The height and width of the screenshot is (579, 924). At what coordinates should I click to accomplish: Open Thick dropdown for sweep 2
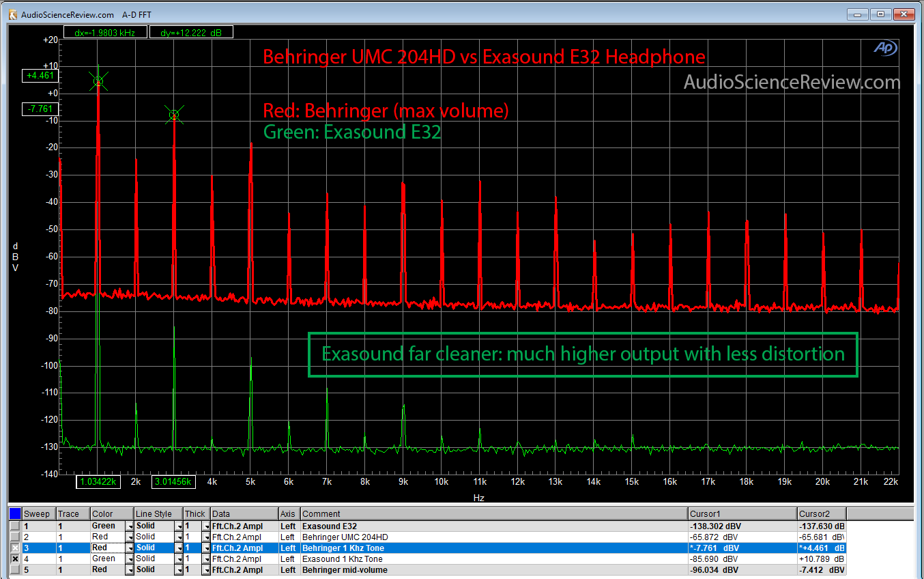205,537
